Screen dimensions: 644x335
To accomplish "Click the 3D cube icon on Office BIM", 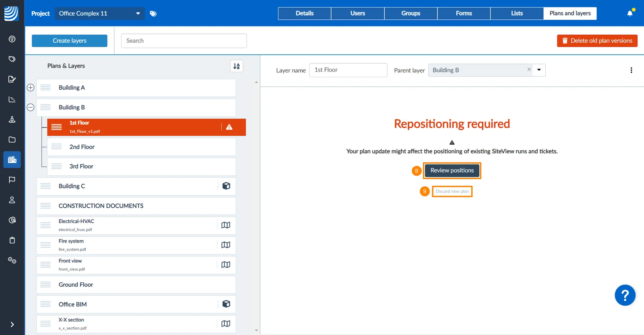I will point(226,304).
